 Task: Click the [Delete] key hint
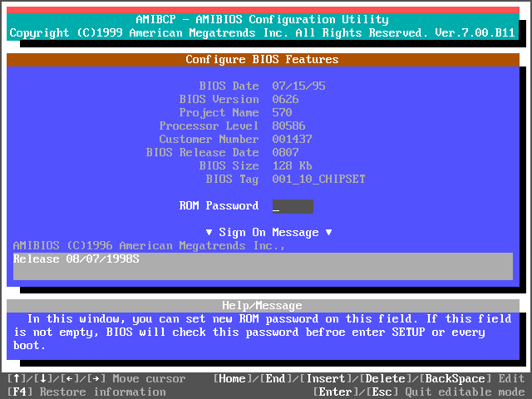[x=385, y=379]
